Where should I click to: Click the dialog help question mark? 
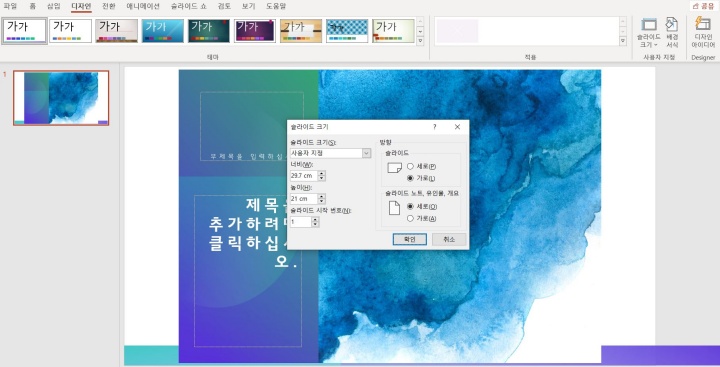(434, 127)
